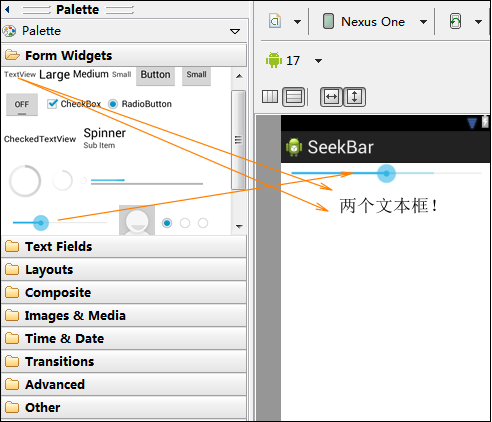The width and height of the screenshot is (492, 422).
Task: Toggle the layout width fill icon
Action: 331,97
